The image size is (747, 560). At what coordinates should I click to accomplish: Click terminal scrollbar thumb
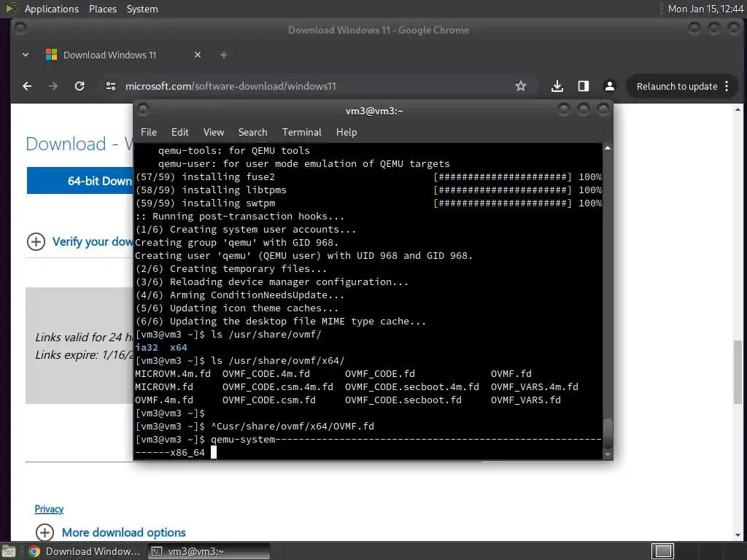[608, 433]
